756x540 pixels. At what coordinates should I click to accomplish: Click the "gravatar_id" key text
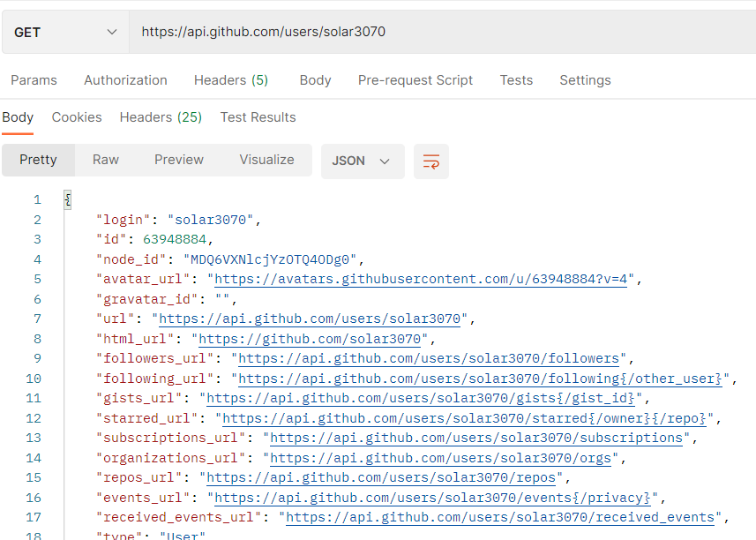(x=147, y=299)
